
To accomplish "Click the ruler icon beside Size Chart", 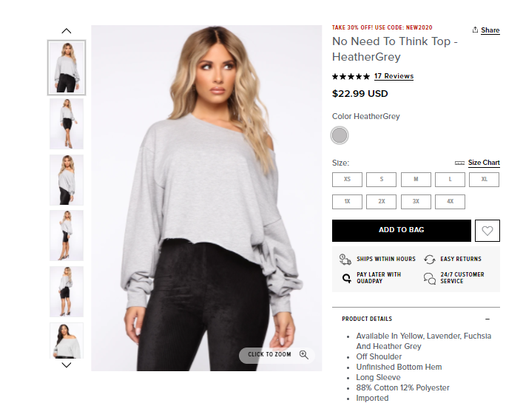I will click(459, 163).
